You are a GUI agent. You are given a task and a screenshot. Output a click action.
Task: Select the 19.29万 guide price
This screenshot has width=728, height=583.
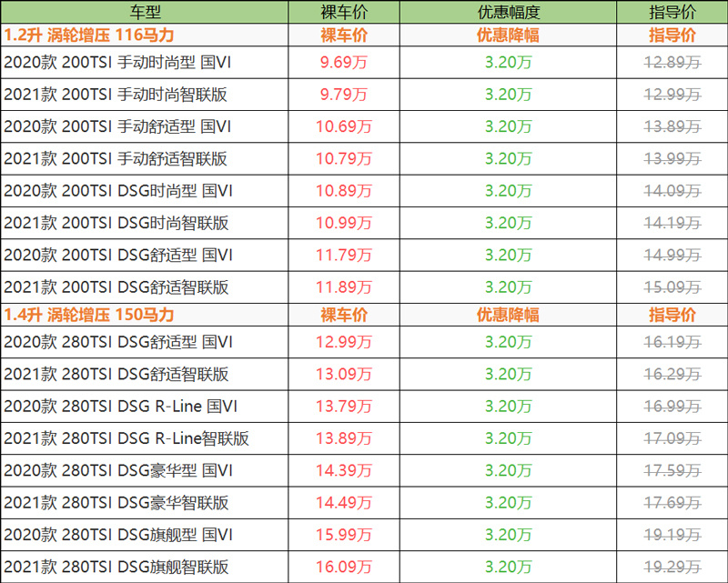point(672,567)
